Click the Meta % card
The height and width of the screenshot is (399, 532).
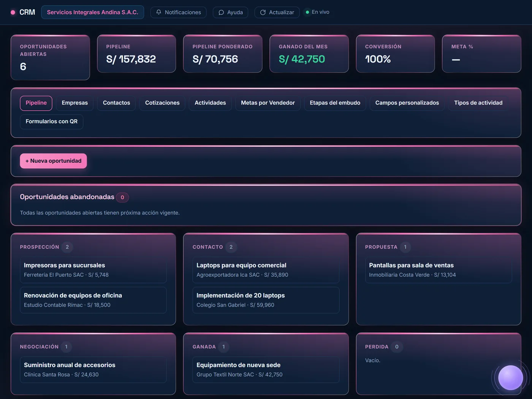pyautogui.click(x=481, y=54)
